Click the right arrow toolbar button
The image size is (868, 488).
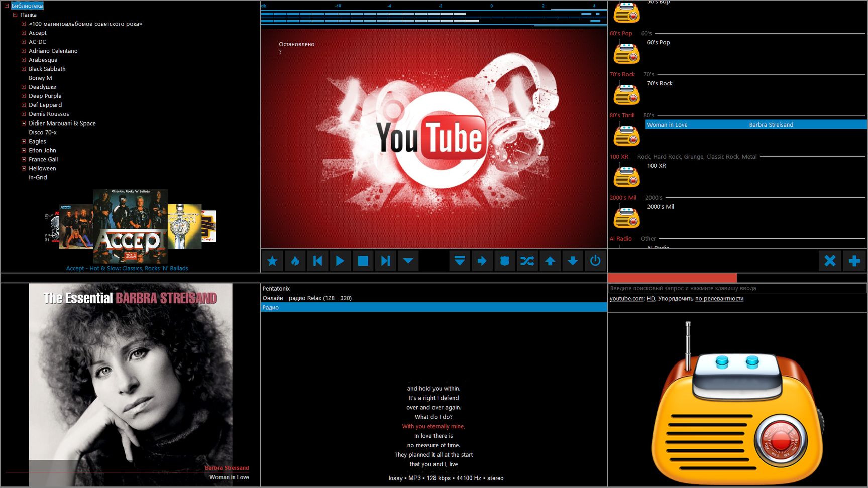482,261
